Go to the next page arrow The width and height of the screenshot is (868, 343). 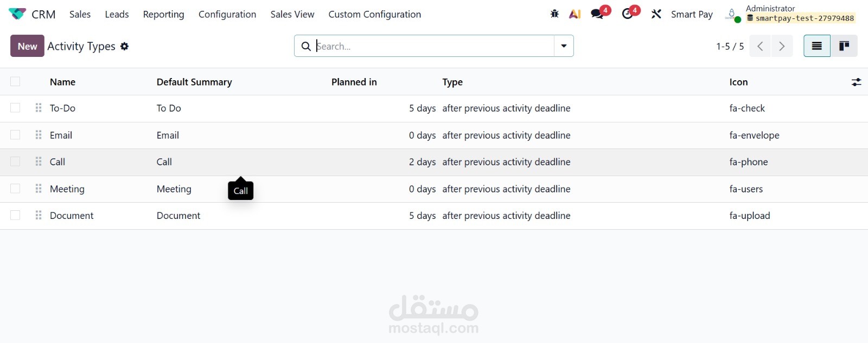(782, 46)
